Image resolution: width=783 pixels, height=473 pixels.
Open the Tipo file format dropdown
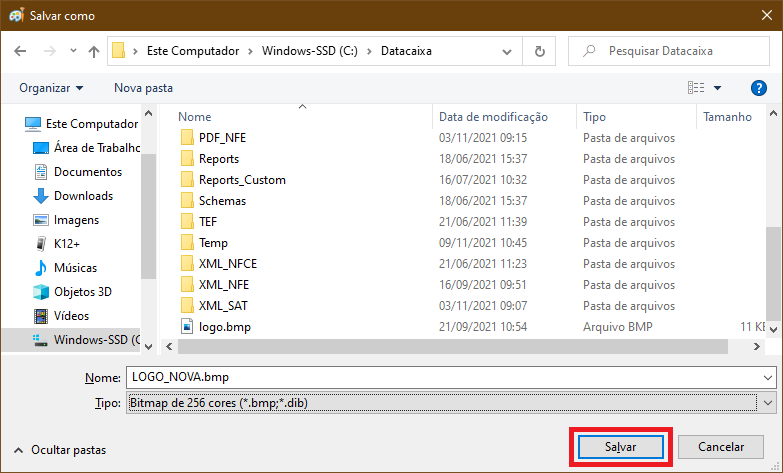(767, 402)
